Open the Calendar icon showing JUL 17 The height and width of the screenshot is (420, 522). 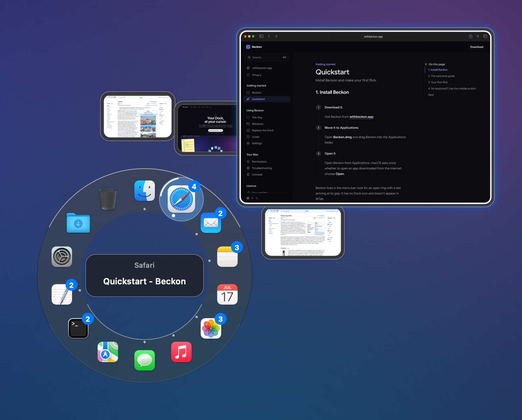227,294
